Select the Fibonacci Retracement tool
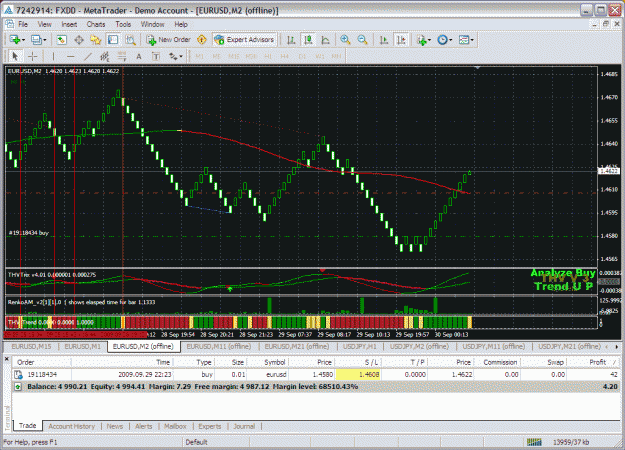625x450 pixels. pyautogui.click(x=122, y=57)
